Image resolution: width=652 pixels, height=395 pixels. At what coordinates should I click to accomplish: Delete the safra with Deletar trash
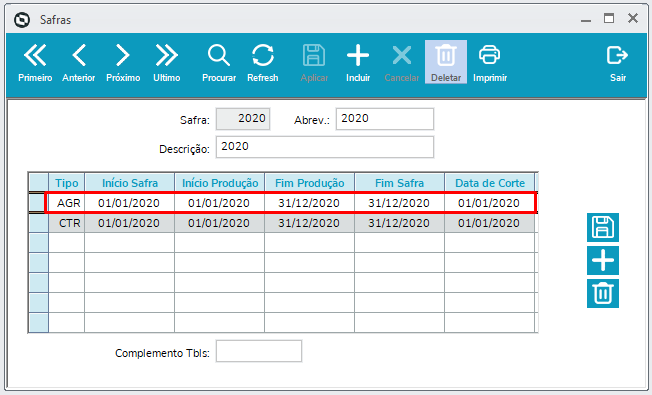446,62
